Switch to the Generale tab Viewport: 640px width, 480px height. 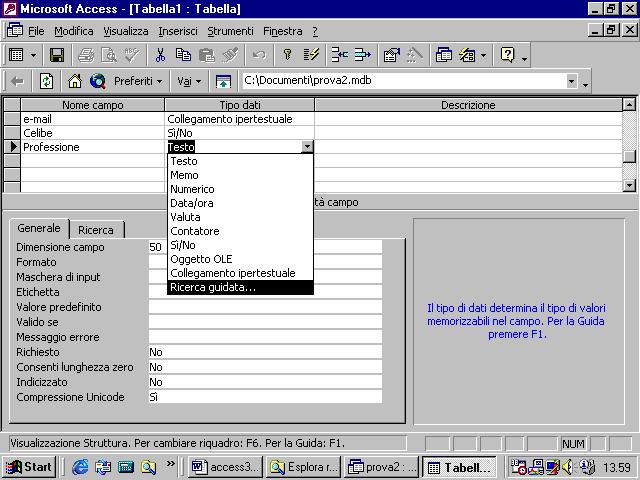39,228
